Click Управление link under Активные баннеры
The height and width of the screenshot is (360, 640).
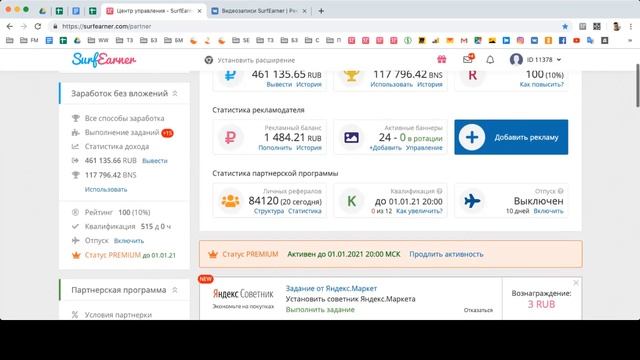[x=424, y=148]
